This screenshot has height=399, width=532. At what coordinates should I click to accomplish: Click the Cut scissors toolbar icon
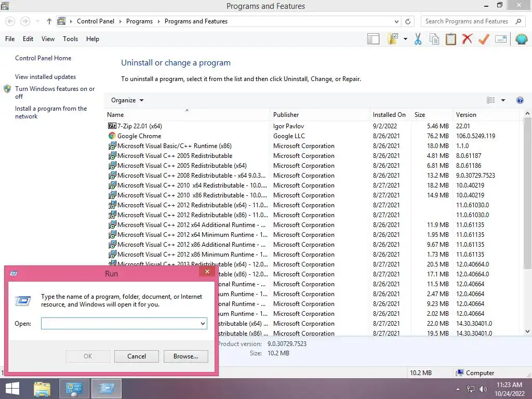418,39
